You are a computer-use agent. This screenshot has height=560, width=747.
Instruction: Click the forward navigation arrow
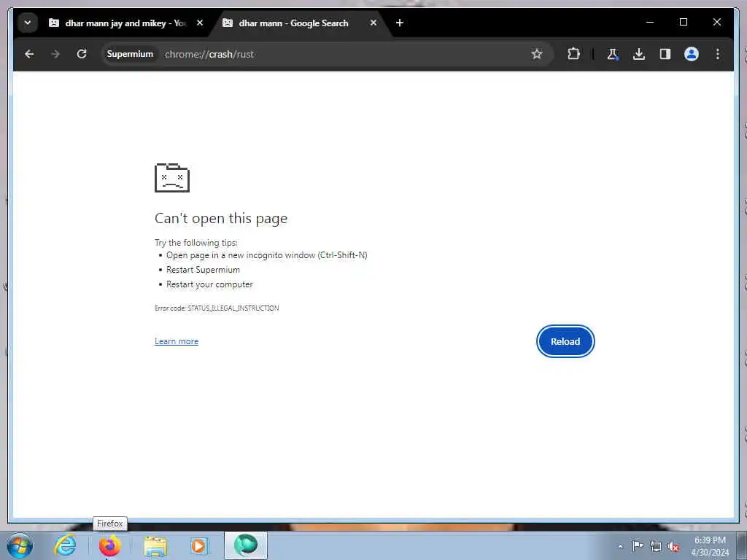click(x=55, y=54)
